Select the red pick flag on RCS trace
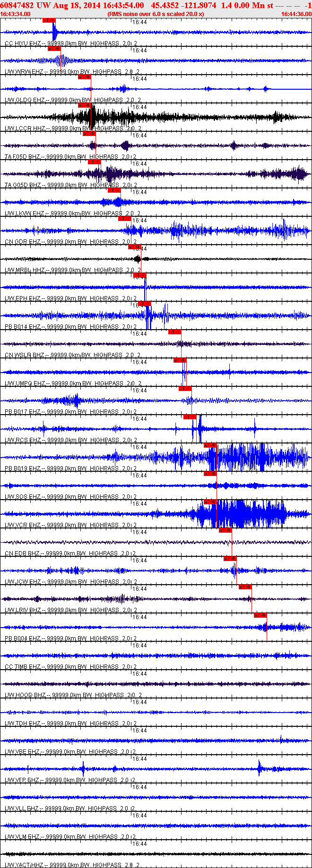Viewport: 312px width, 868px height. 190,417
